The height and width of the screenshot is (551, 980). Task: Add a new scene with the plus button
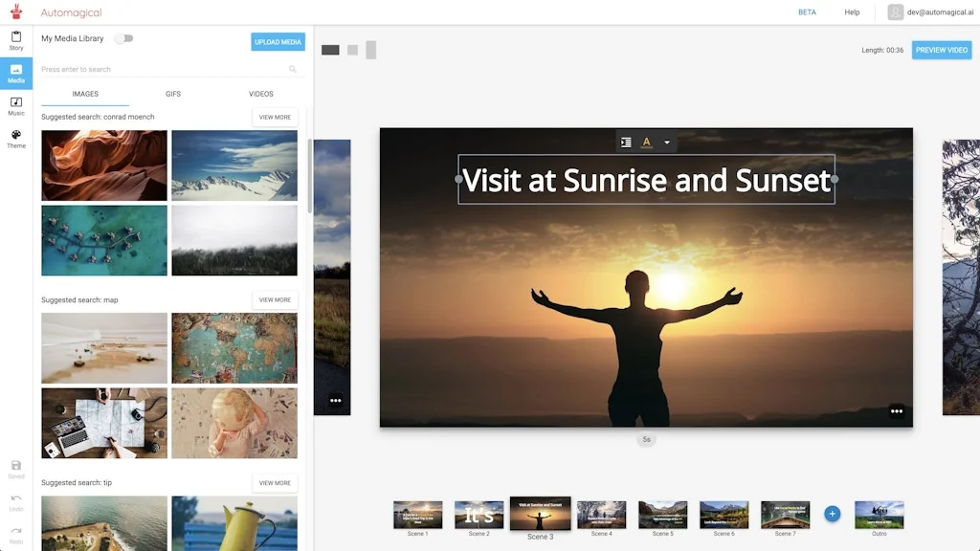pos(832,514)
